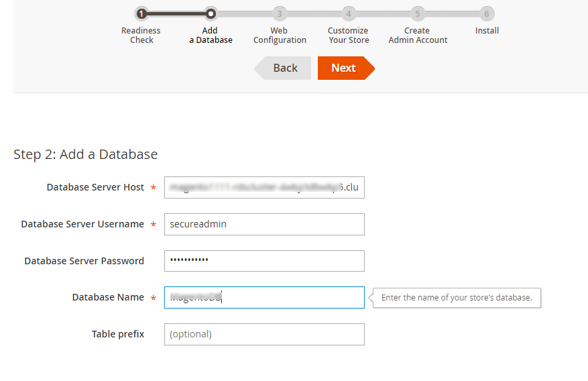Go back using the Back button
The width and height of the screenshot is (588, 381).
284,68
